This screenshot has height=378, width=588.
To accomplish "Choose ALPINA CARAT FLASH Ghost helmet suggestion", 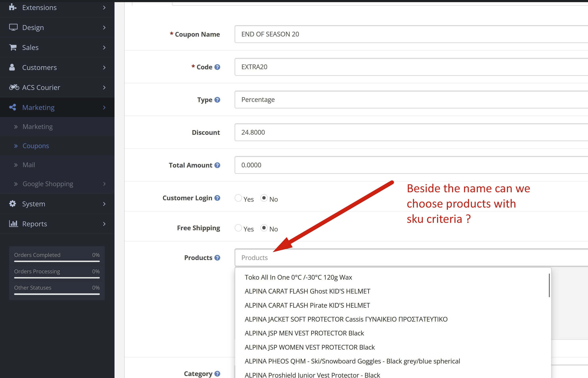I will [392, 291].
